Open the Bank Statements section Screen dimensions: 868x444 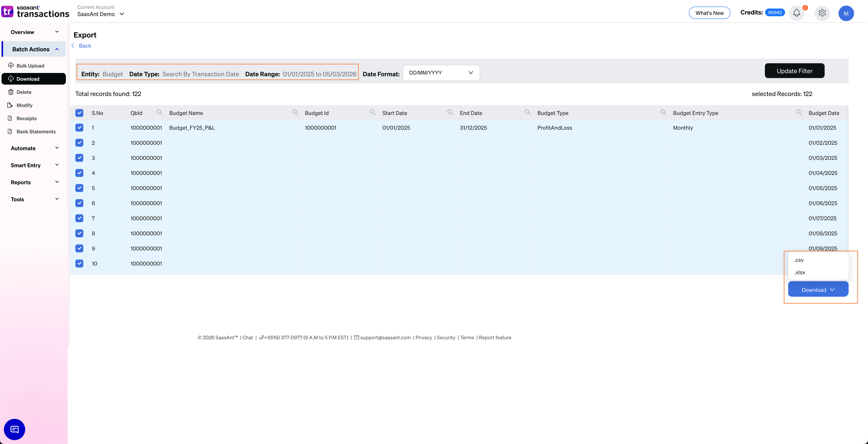coord(36,131)
